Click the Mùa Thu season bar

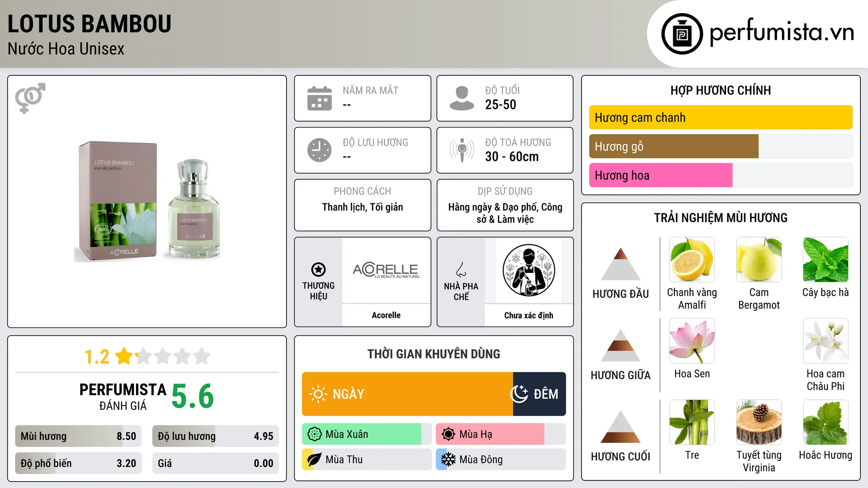coord(367,460)
